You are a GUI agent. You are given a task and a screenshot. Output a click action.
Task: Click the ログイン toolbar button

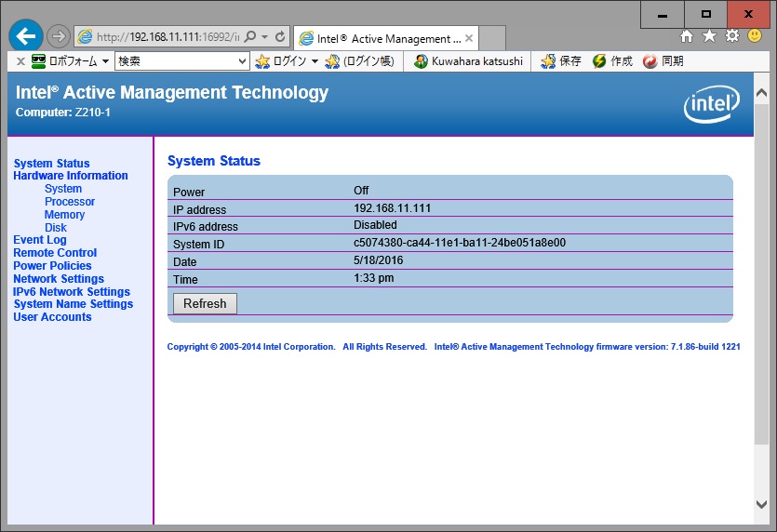[281, 61]
